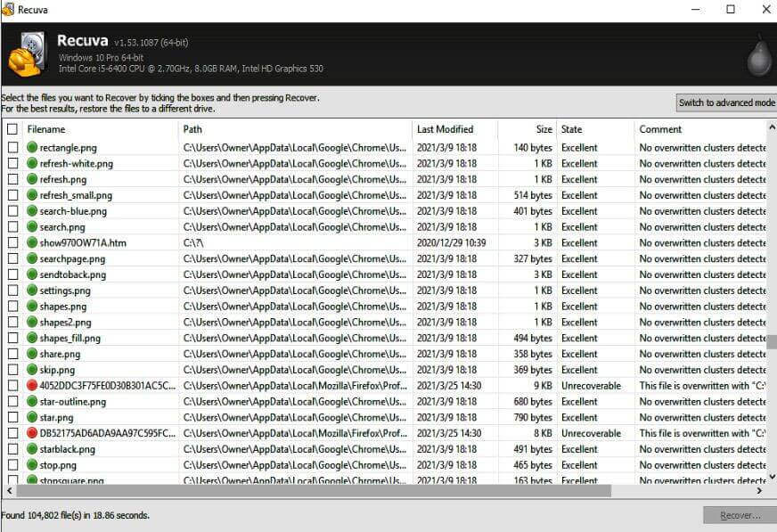Image resolution: width=777 pixels, height=532 pixels.
Task: Sort files by the Size column
Action: 528,129
